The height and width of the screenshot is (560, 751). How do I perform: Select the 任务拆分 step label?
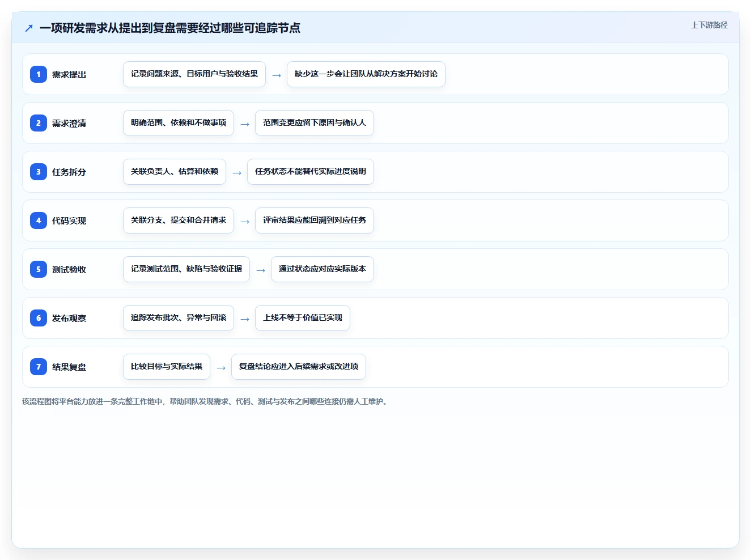click(x=69, y=172)
